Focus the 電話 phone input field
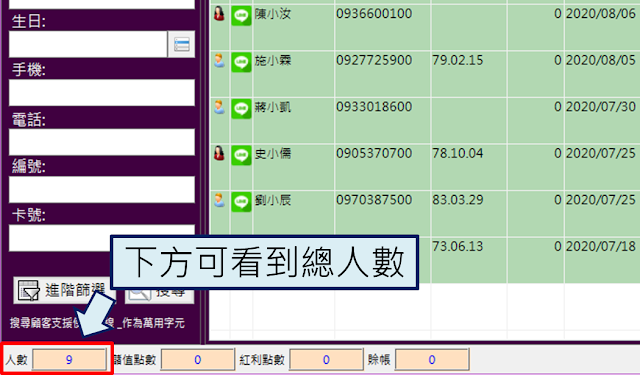Image resolution: width=640 pixels, height=375 pixels. point(102,142)
